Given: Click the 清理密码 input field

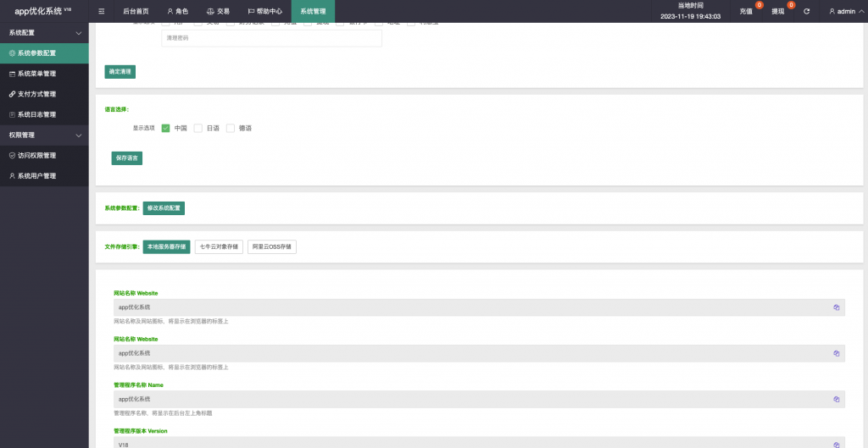Looking at the screenshot, I should pyautogui.click(x=271, y=38).
